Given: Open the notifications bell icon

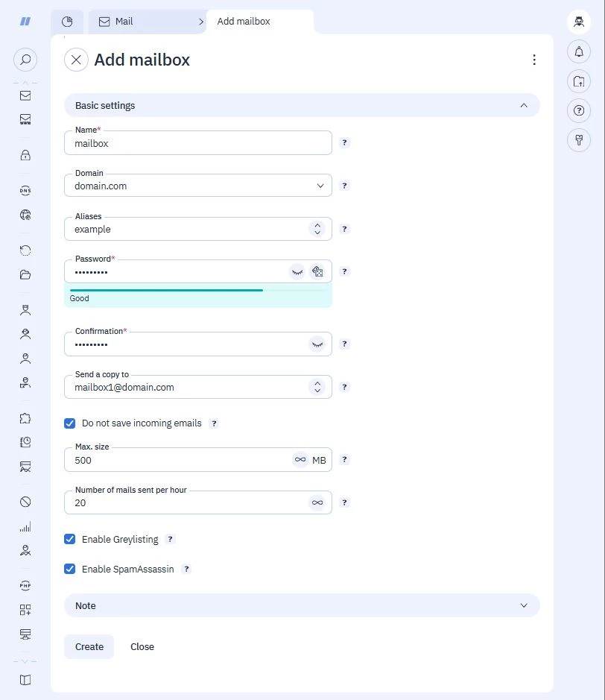Looking at the screenshot, I should [579, 51].
